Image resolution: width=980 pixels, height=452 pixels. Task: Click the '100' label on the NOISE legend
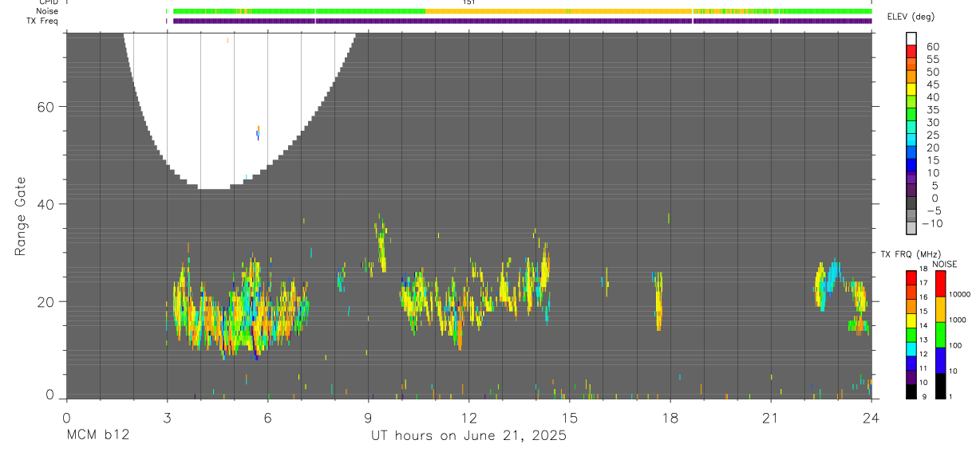coord(956,345)
